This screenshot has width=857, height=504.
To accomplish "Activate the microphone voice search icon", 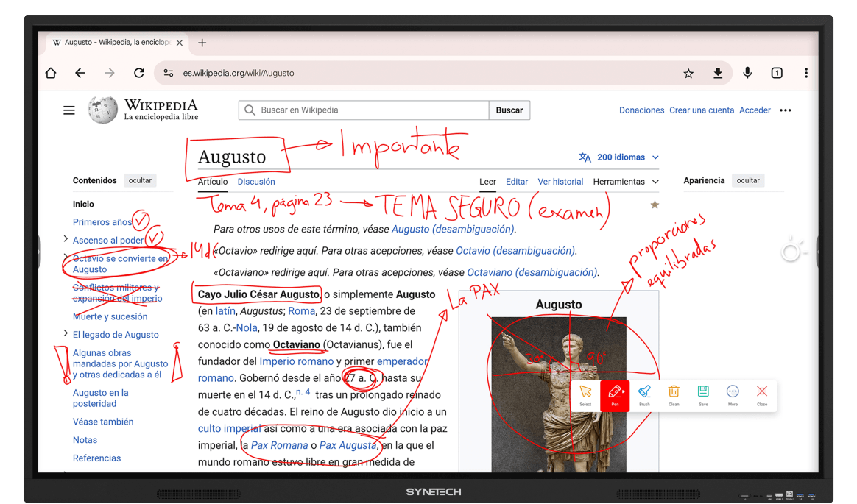I will (747, 73).
